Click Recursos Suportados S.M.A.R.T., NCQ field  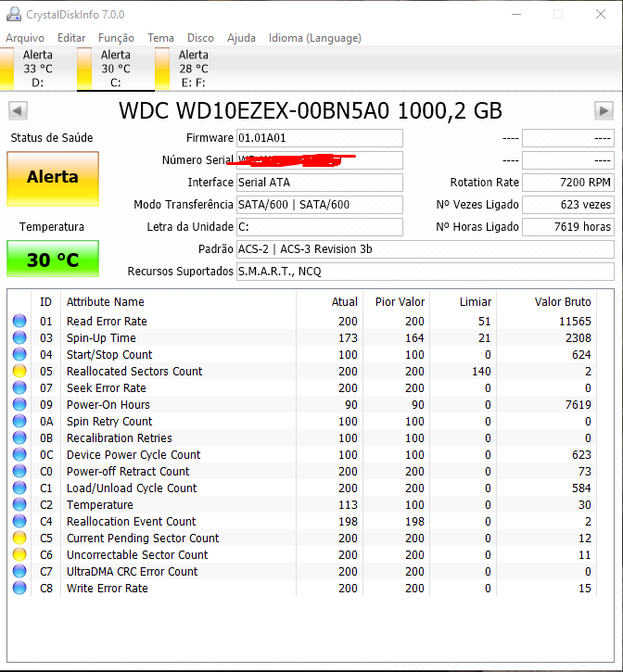click(x=426, y=272)
